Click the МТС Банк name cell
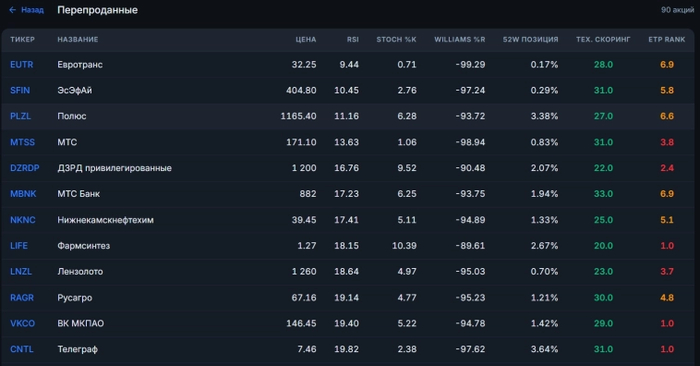This screenshot has width=700, height=366. (x=79, y=194)
